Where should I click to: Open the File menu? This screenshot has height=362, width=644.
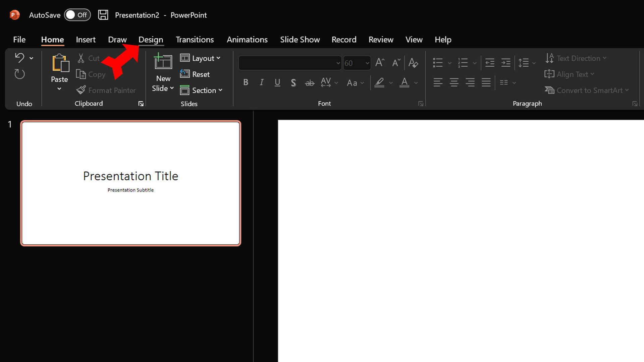click(19, 40)
